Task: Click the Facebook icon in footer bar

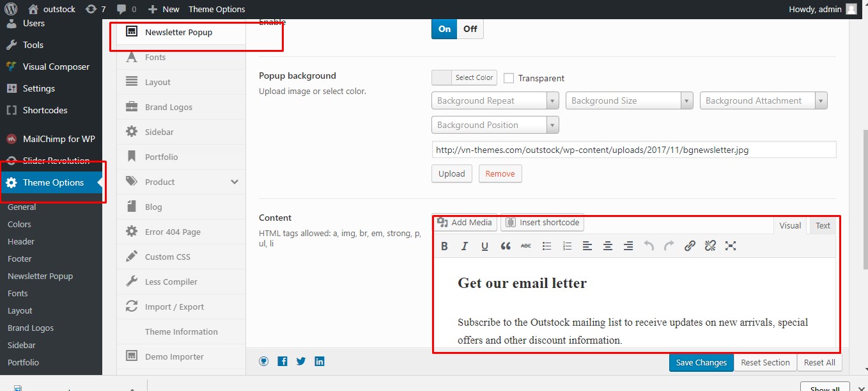Action: 283,362
